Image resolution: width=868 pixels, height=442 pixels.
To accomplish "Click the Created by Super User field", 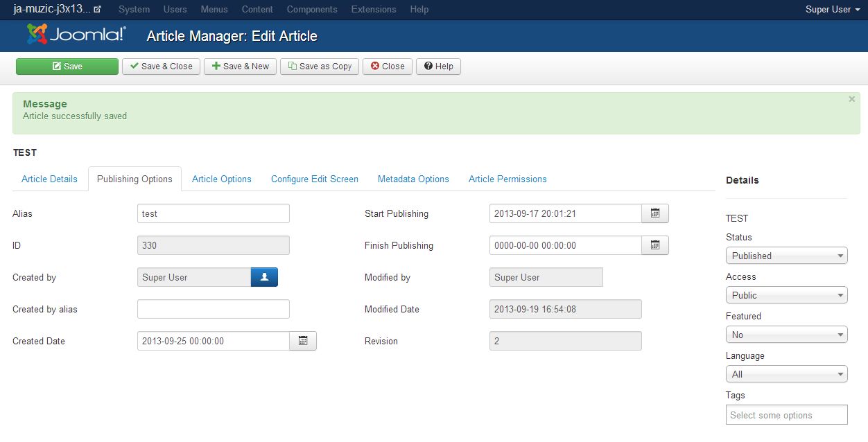I will click(194, 277).
